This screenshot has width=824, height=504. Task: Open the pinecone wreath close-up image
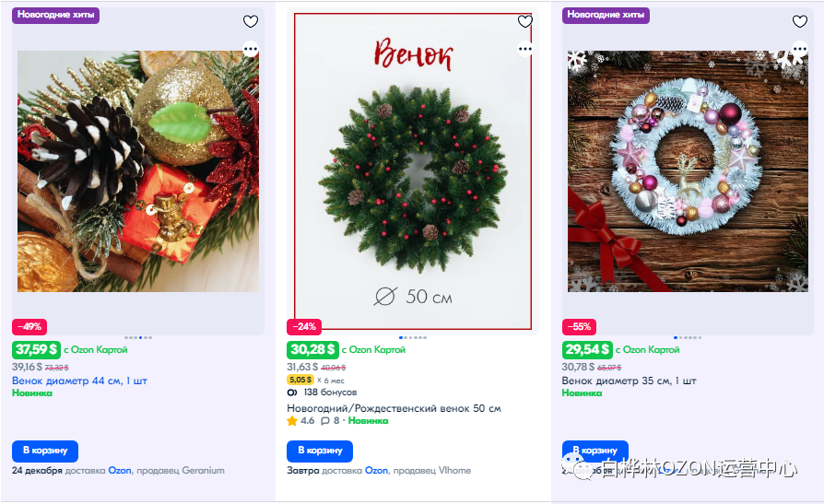coord(137,171)
